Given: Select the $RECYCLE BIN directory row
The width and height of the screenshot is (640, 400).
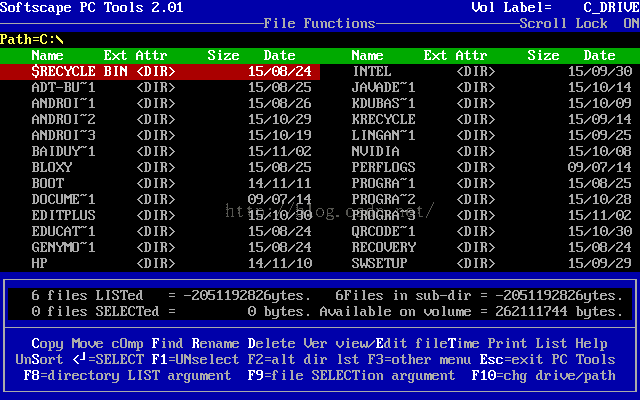Looking at the screenshot, I should click(160, 71).
